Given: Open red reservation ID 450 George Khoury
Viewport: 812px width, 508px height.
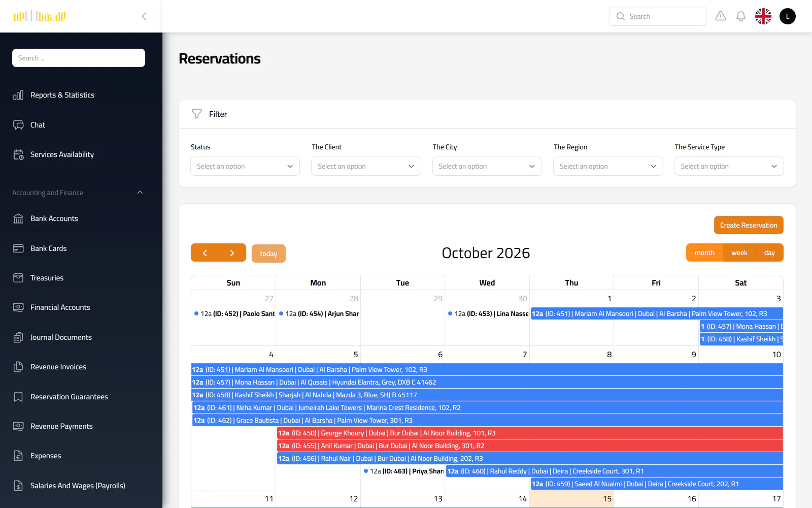Looking at the screenshot, I should pyautogui.click(x=530, y=433).
